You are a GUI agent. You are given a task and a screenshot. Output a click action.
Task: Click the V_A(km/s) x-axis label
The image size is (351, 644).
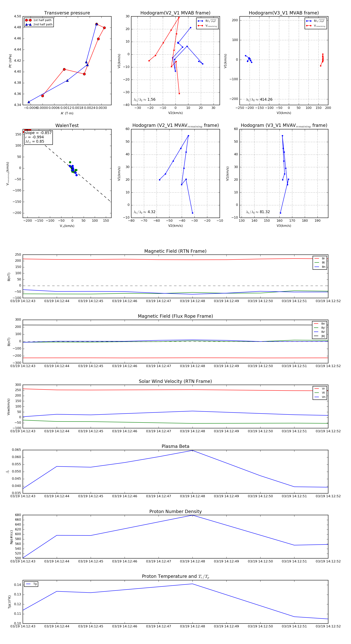click(67, 226)
